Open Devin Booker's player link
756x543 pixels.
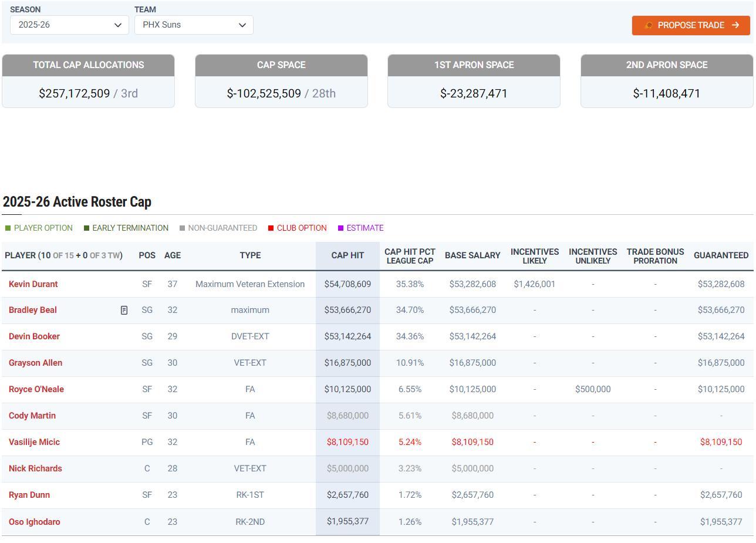34,336
